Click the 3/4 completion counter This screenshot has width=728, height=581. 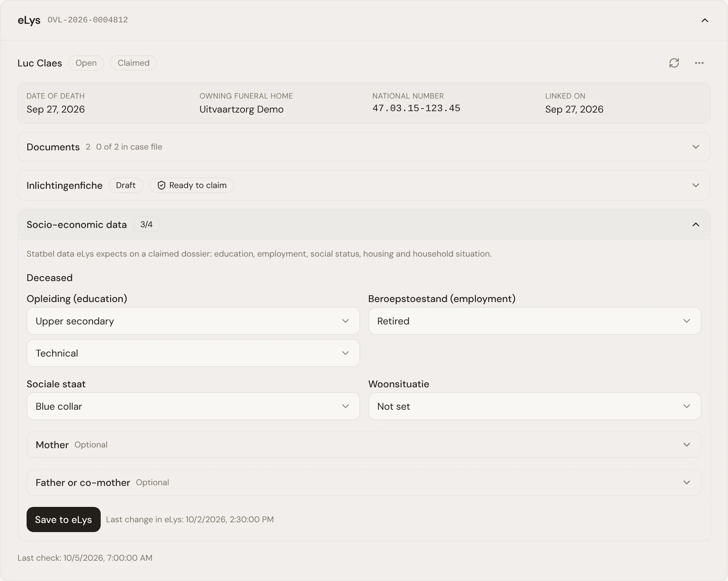[147, 224]
